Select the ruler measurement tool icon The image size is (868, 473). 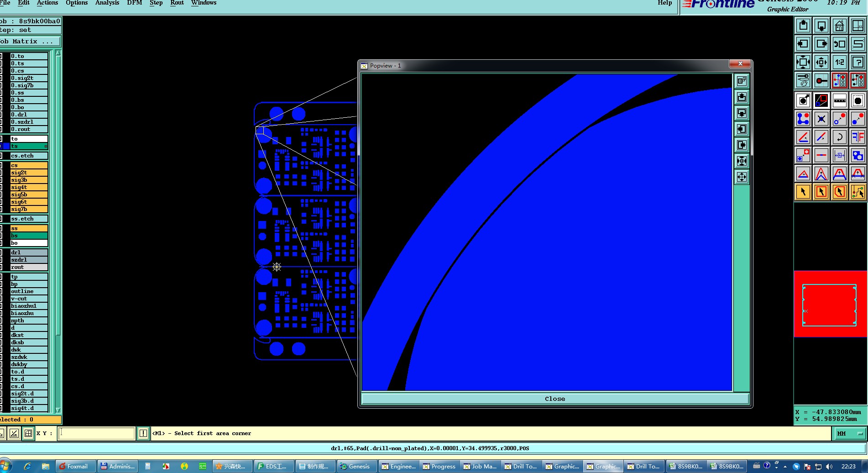(x=840, y=100)
